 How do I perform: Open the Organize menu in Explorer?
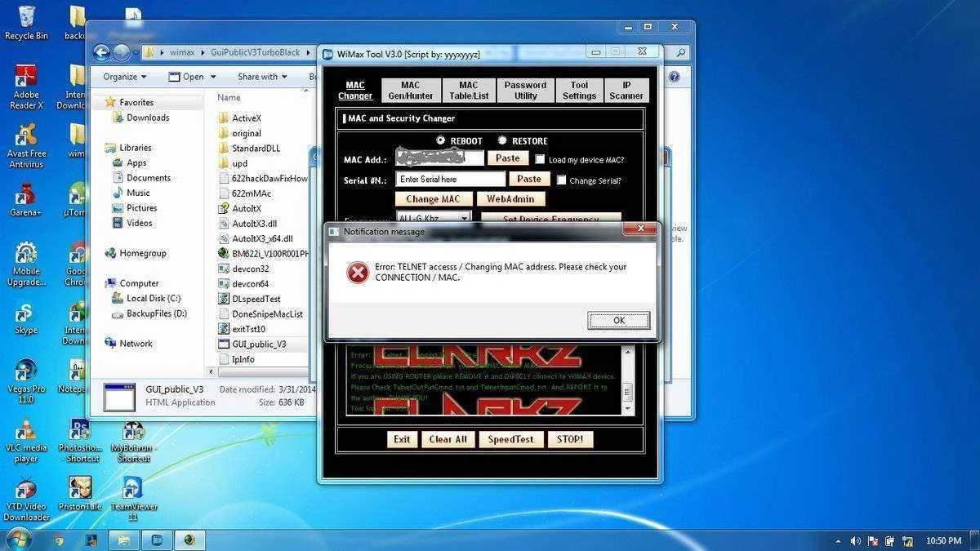tap(125, 77)
